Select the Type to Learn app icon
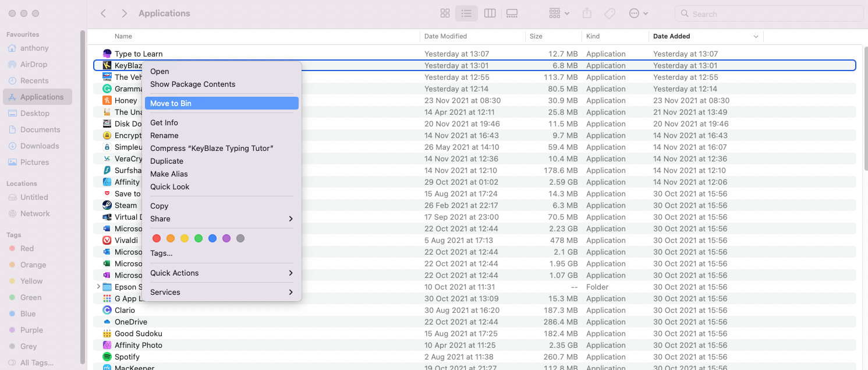The height and width of the screenshot is (370, 868). point(107,54)
